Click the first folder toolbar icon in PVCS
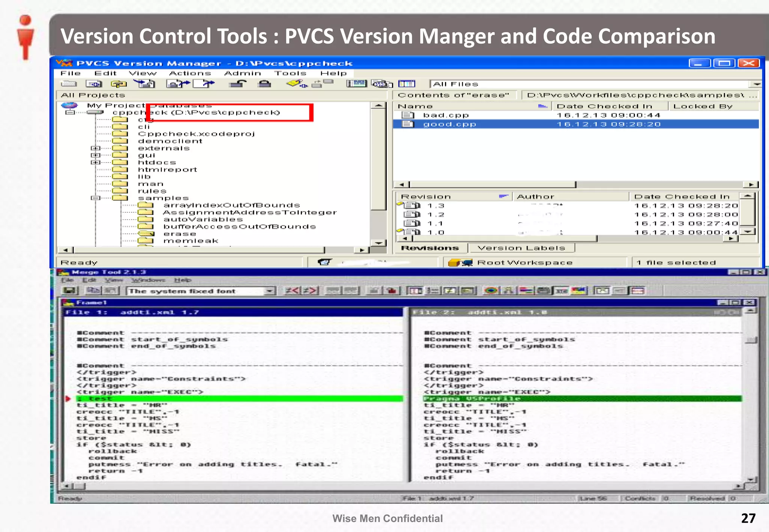The width and height of the screenshot is (769, 532). 69,84
